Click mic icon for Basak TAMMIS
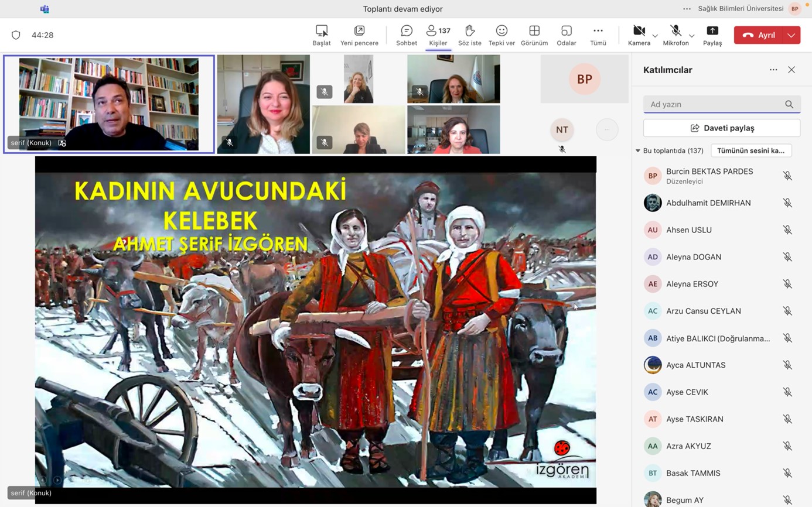 (x=787, y=473)
